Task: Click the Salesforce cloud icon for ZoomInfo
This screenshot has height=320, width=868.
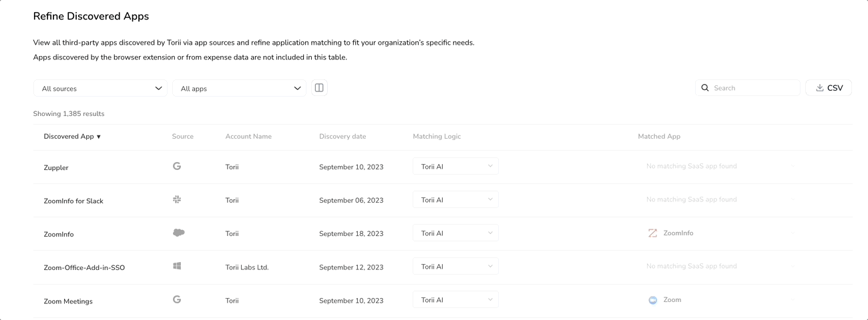Action: [178, 233]
